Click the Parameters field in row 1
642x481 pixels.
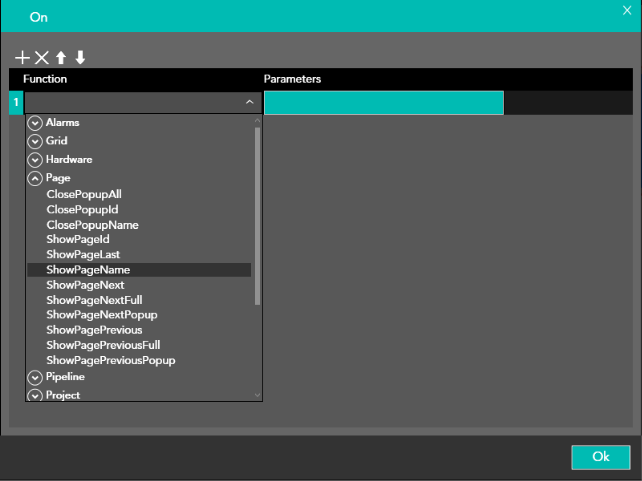coord(383,102)
